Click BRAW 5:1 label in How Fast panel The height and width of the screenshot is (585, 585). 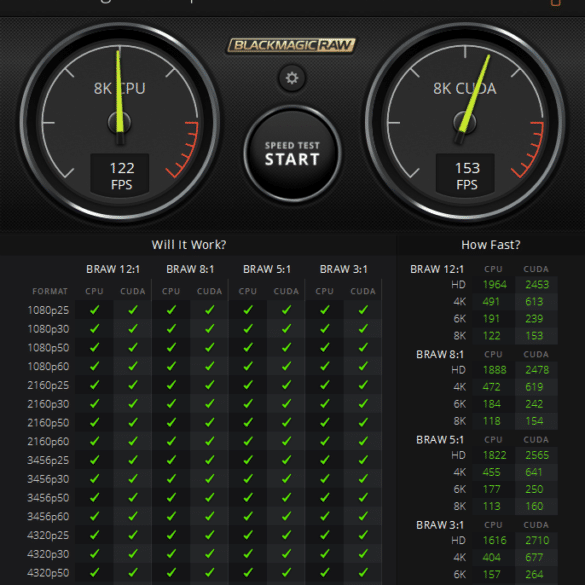440,440
